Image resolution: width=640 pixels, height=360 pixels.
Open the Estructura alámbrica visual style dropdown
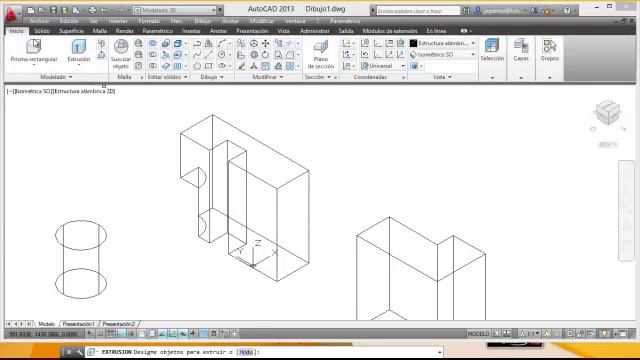click(442, 43)
